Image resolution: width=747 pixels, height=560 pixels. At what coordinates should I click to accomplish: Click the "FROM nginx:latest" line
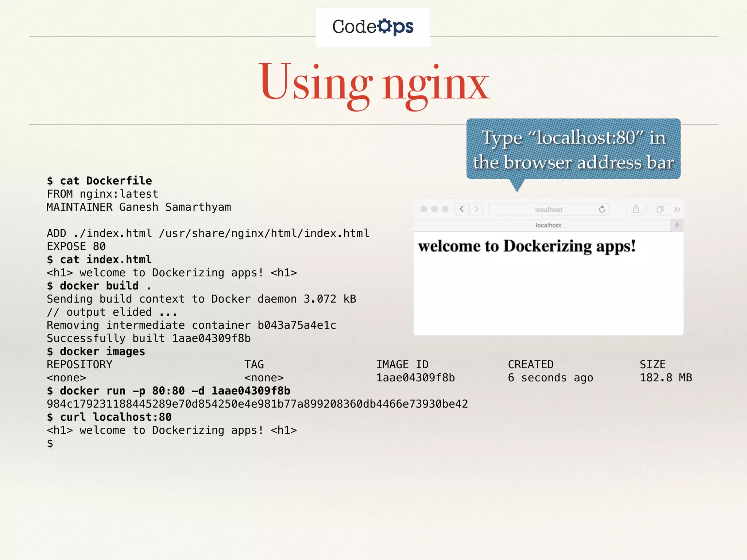pyautogui.click(x=102, y=194)
